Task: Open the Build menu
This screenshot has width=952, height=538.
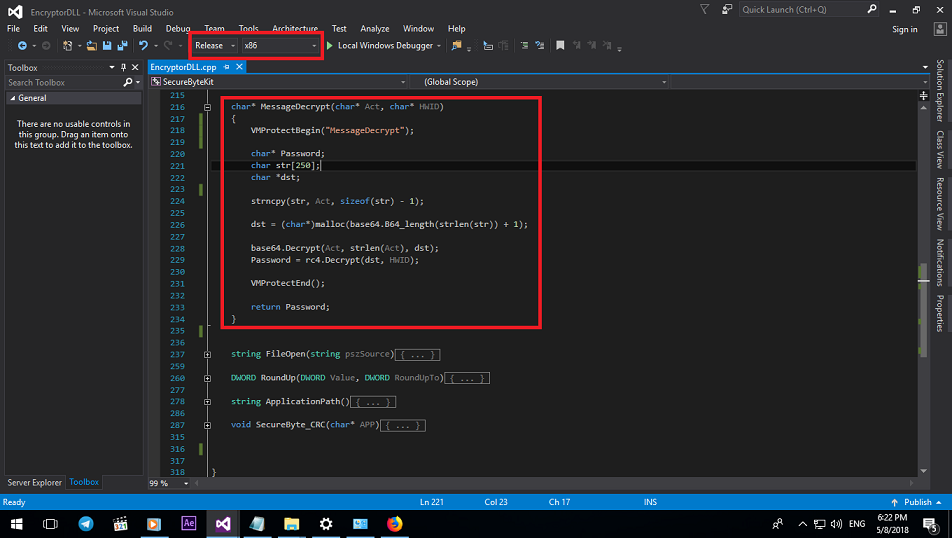Action: coord(142,29)
